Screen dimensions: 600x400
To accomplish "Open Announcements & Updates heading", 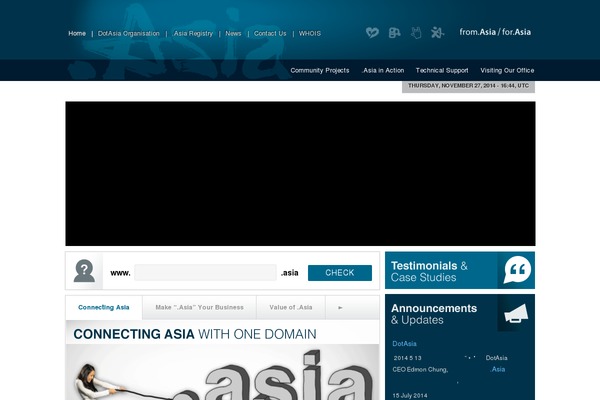I will (434, 314).
